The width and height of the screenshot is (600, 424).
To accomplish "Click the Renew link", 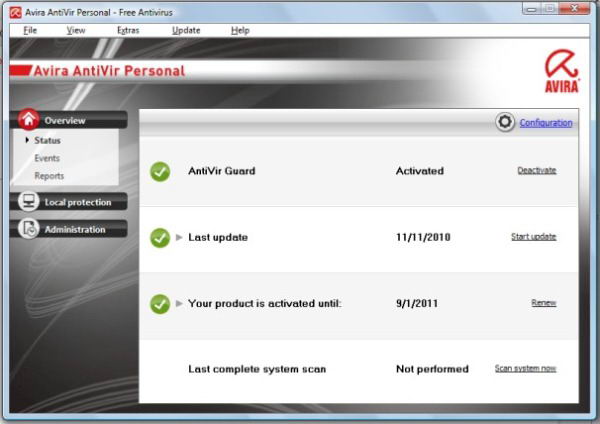I will pos(543,303).
